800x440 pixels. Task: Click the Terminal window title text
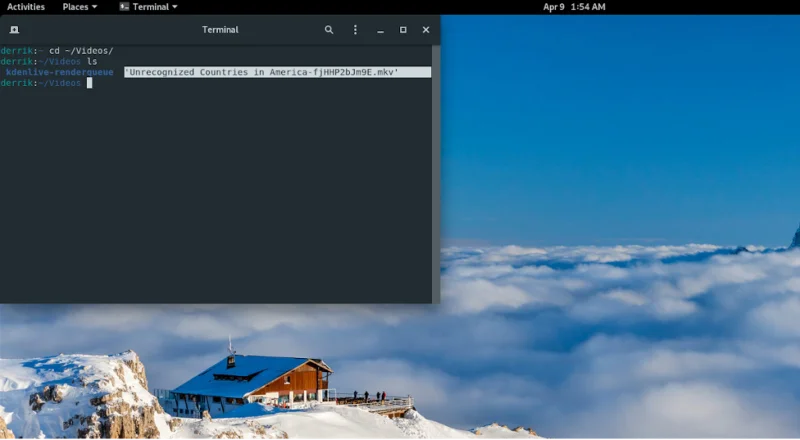click(220, 30)
